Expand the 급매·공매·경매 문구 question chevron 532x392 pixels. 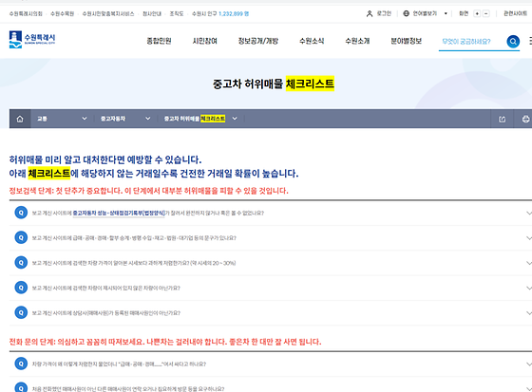[x=528, y=238]
